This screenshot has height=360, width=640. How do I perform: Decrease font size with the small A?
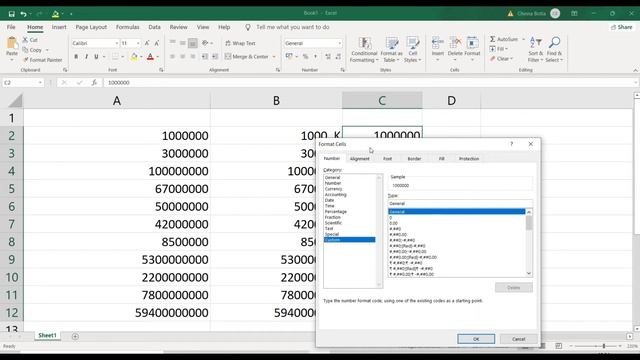tap(157, 43)
